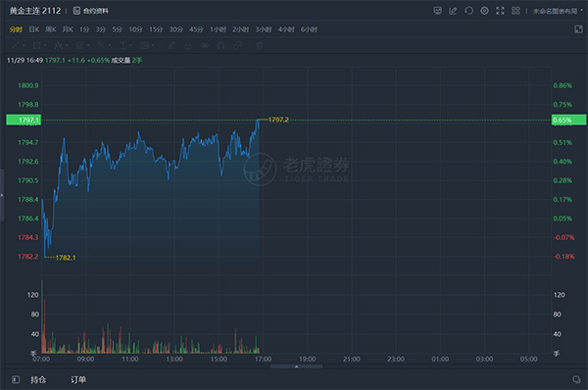
Task: Open the multi-chart grid layout icon
Action: tap(516, 11)
